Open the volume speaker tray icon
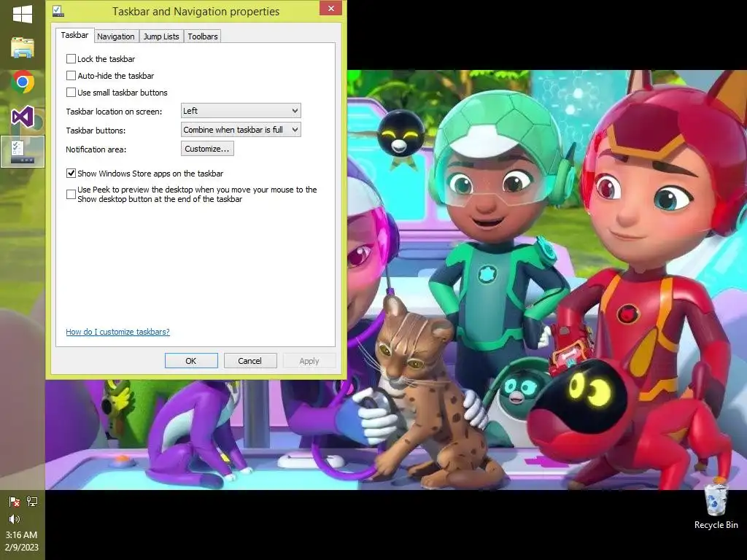 tap(15, 519)
